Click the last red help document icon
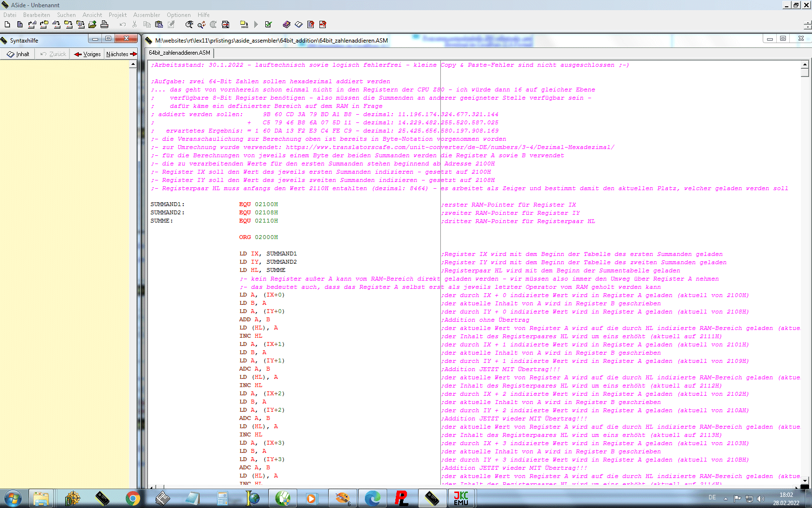The width and height of the screenshot is (812, 508). tap(323, 24)
